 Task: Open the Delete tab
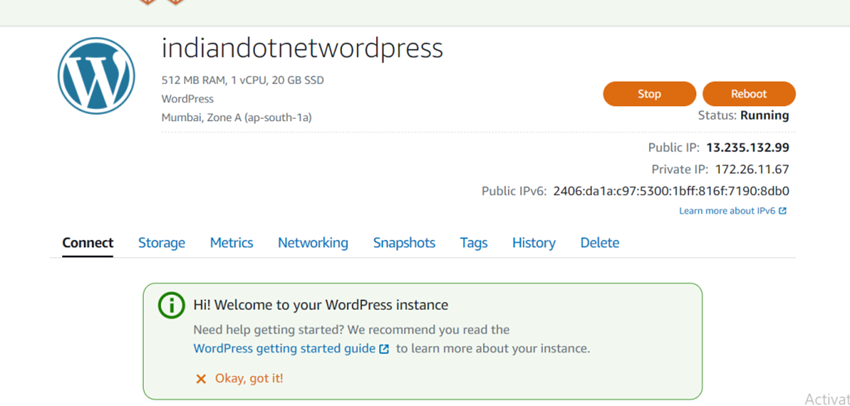click(600, 243)
